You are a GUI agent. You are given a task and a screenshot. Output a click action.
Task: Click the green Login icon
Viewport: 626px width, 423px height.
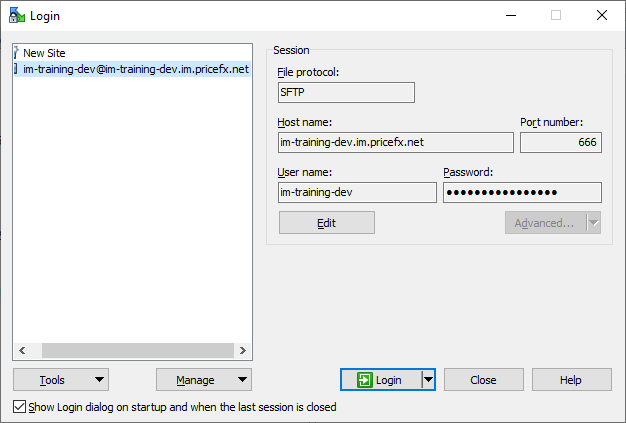(365, 380)
